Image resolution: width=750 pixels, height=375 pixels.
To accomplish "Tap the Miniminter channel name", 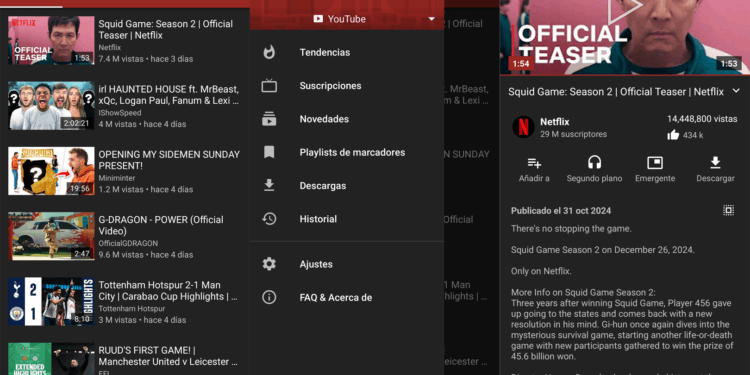I will pyautogui.click(x=117, y=178).
